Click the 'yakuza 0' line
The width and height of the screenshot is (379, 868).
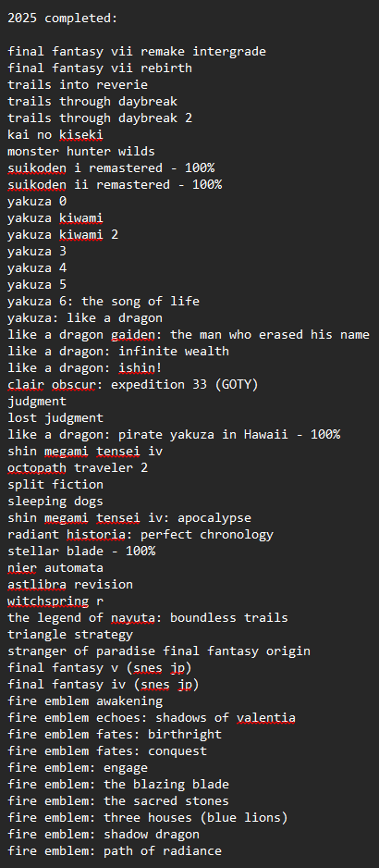point(37,202)
